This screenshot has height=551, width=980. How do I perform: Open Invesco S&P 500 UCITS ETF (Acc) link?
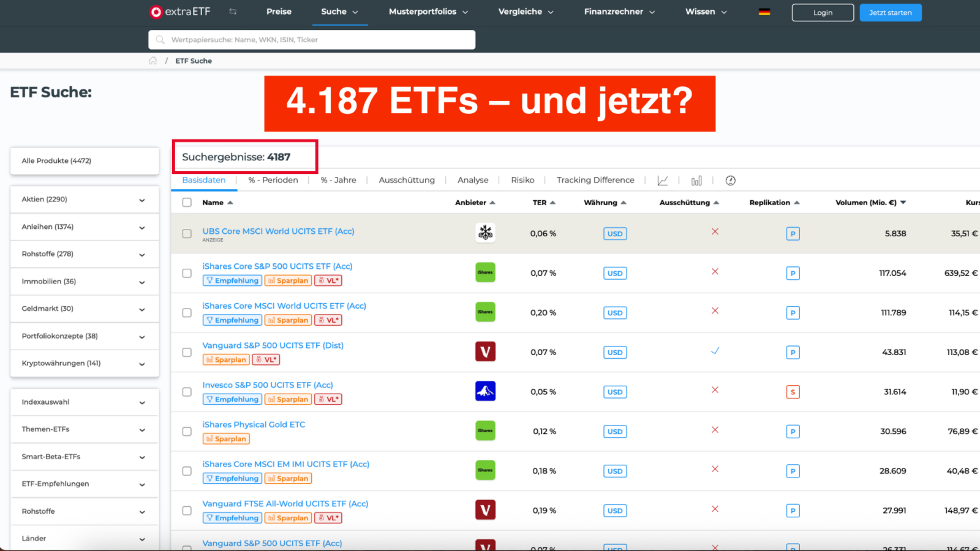268,385
